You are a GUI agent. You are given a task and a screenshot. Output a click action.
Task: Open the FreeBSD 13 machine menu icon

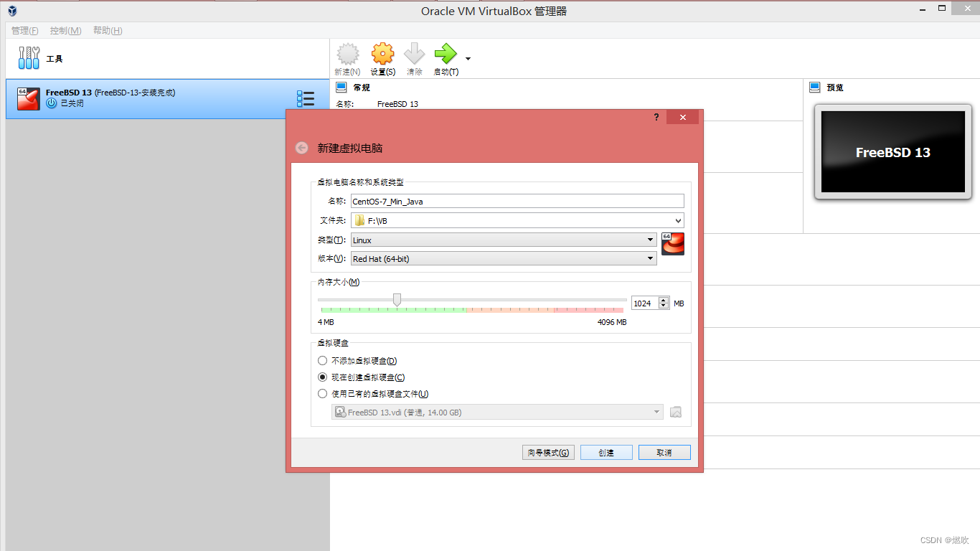tap(306, 99)
